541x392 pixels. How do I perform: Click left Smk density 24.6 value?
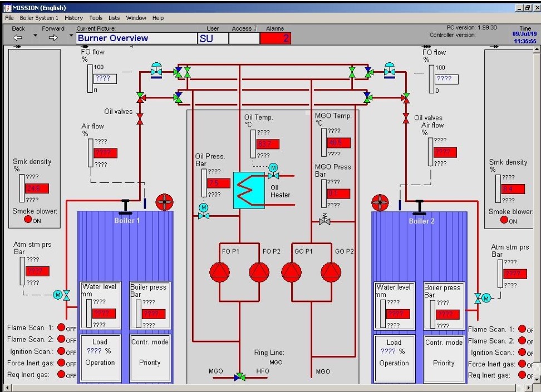coord(37,188)
